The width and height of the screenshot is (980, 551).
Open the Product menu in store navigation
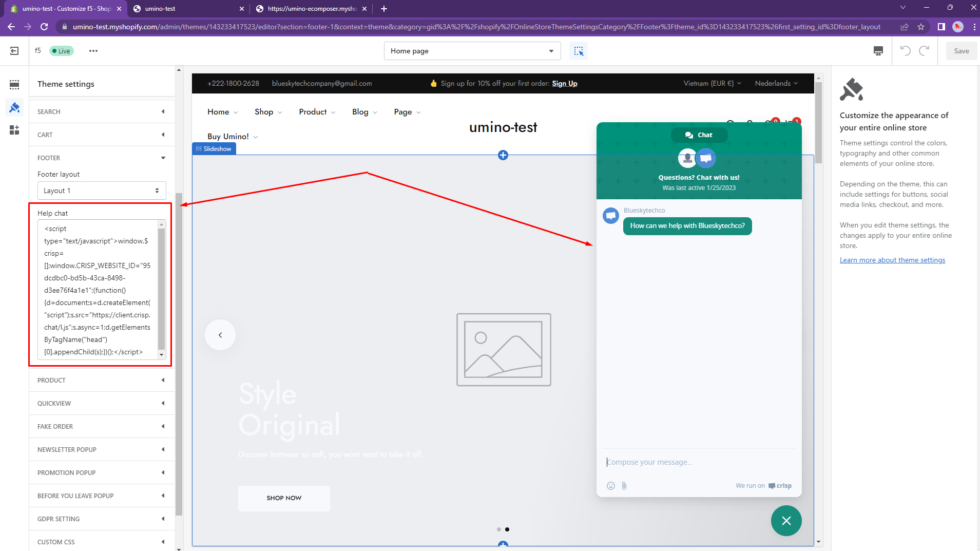(x=317, y=112)
